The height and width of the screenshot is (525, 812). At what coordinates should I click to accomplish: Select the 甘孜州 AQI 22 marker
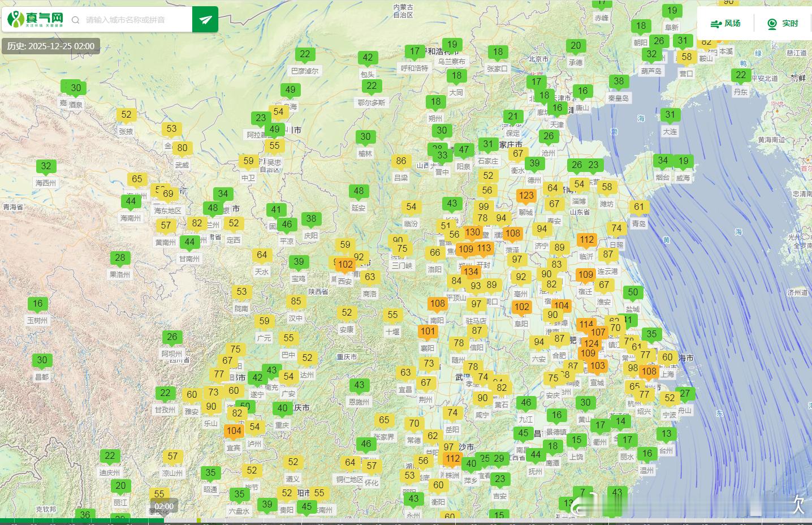point(165,394)
